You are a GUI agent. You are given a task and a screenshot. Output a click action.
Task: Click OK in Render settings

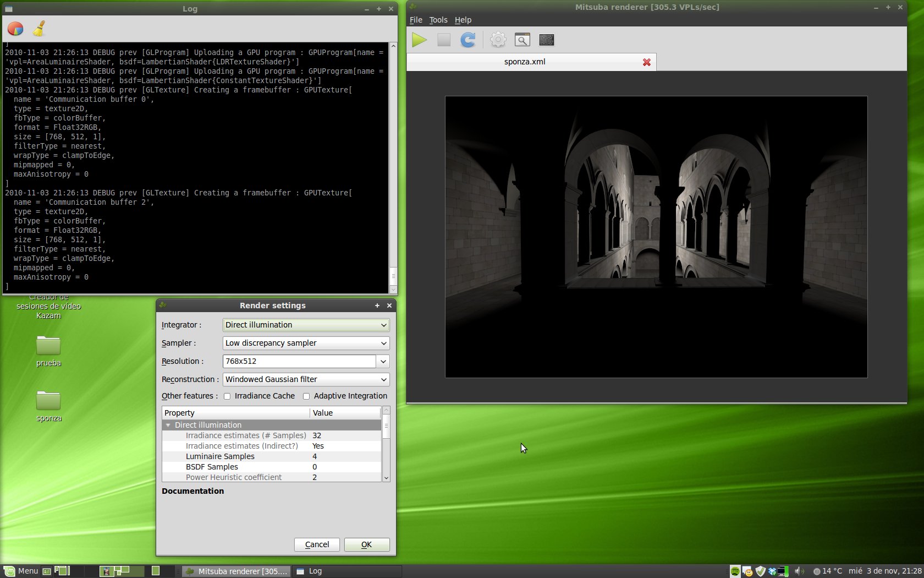click(x=367, y=545)
